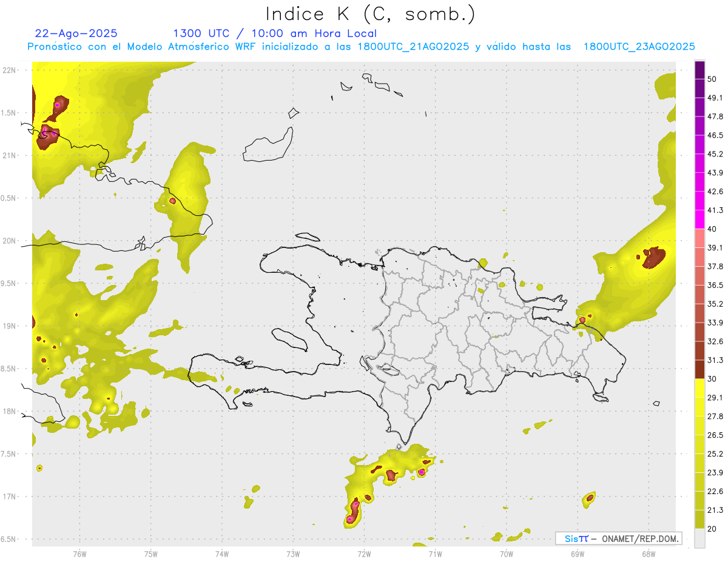Viewport: 728px width, 562px height.
Task: Click the legend value '30'
Action: point(713,379)
